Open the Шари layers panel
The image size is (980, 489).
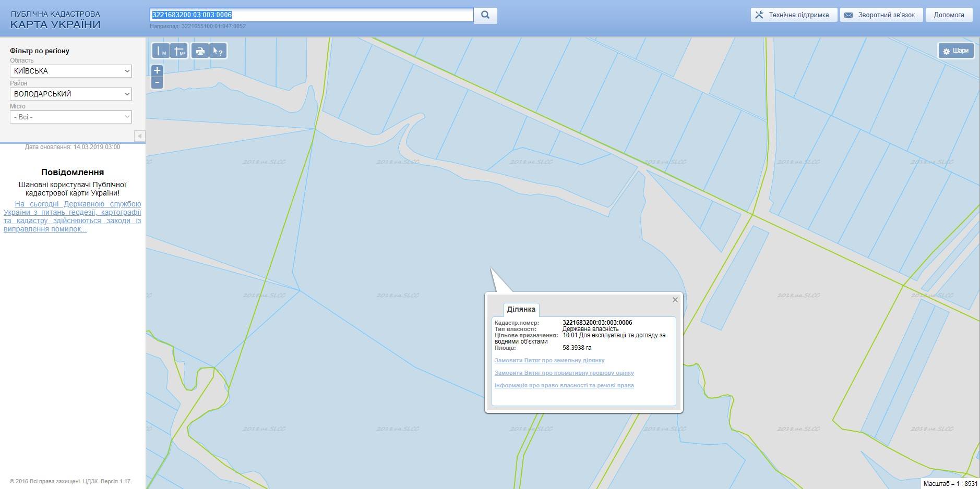955,51
